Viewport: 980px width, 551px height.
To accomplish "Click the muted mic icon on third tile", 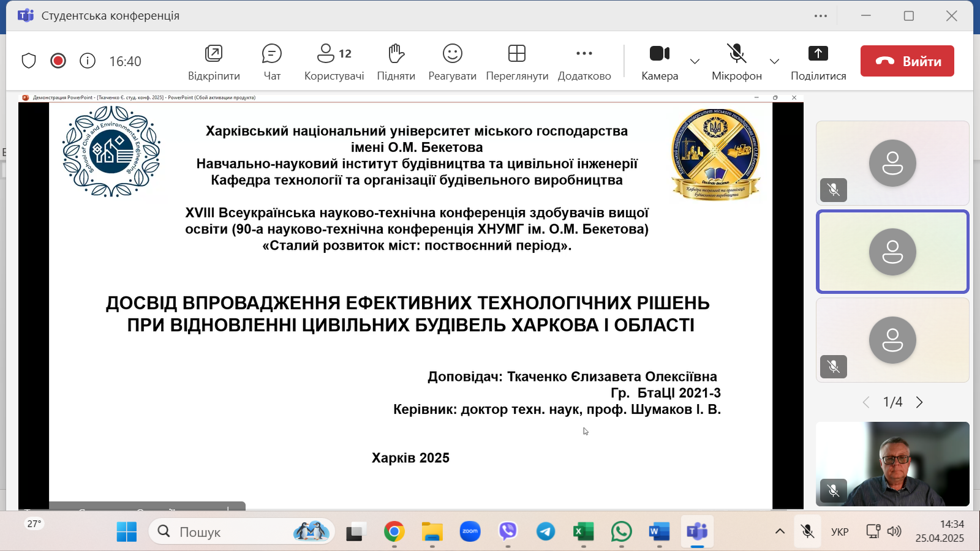I will coord(834,367).
